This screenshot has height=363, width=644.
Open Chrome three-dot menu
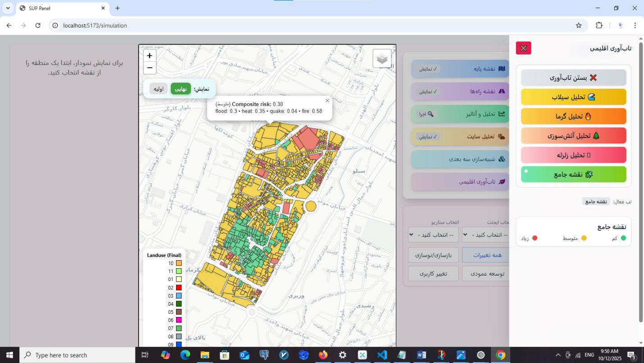[x=635, y=26]
